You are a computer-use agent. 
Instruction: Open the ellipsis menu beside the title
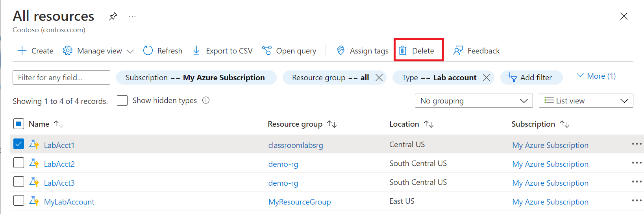[x=132, y=16]
